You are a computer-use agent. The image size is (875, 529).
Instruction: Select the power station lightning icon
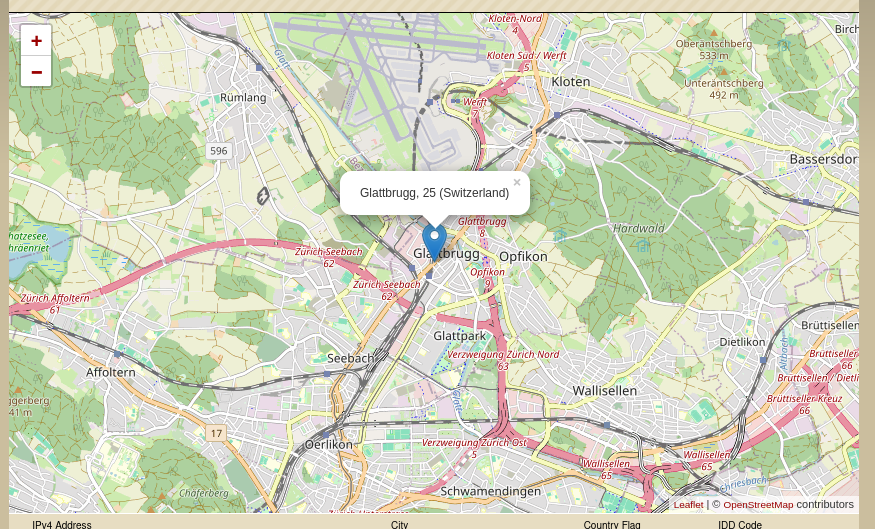pyautogui.click(x=263, y=196)
